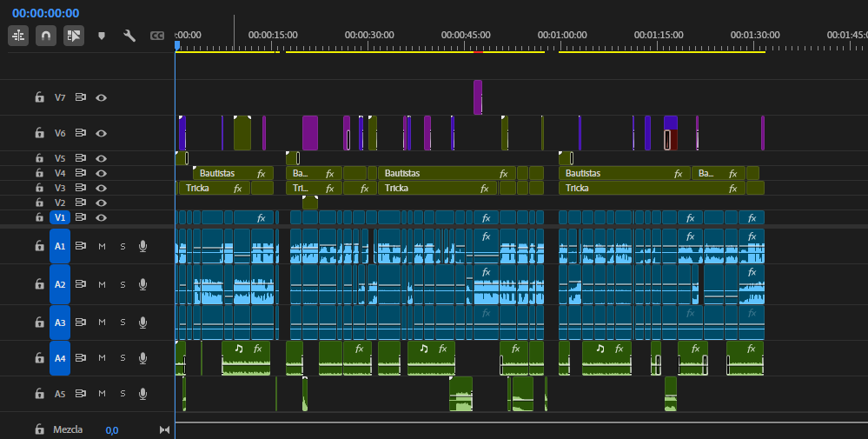Lock audio track A1

(x=39, y=246)
